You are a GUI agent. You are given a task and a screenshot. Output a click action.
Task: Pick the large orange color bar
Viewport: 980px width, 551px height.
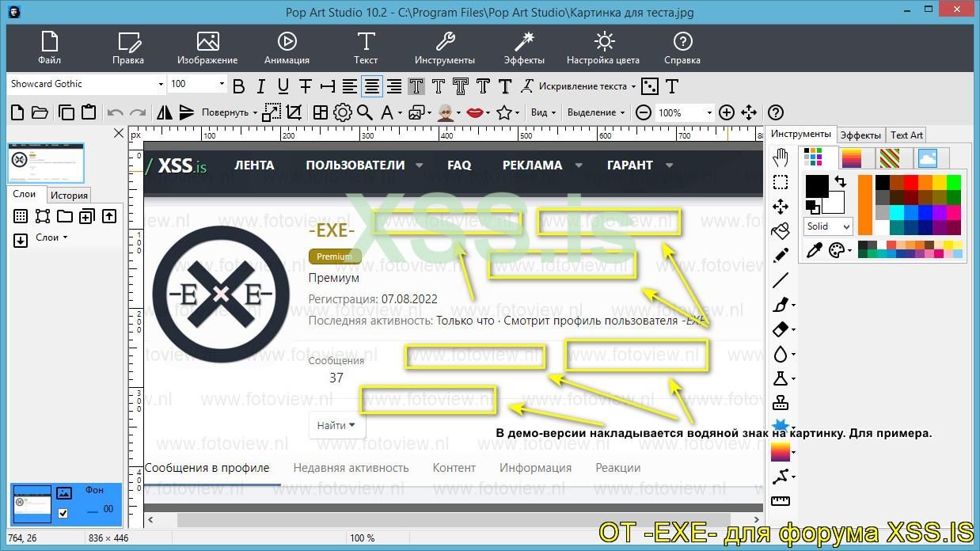864,205
